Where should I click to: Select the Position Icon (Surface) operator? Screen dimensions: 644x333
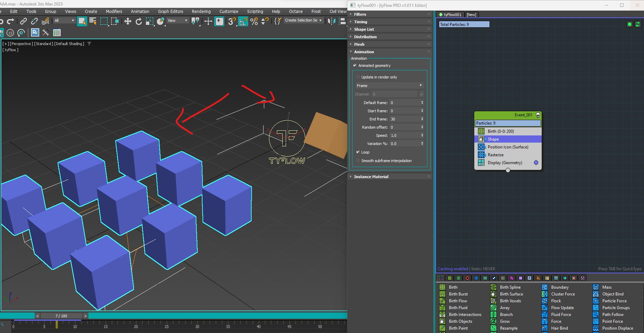tap(508, 147)
